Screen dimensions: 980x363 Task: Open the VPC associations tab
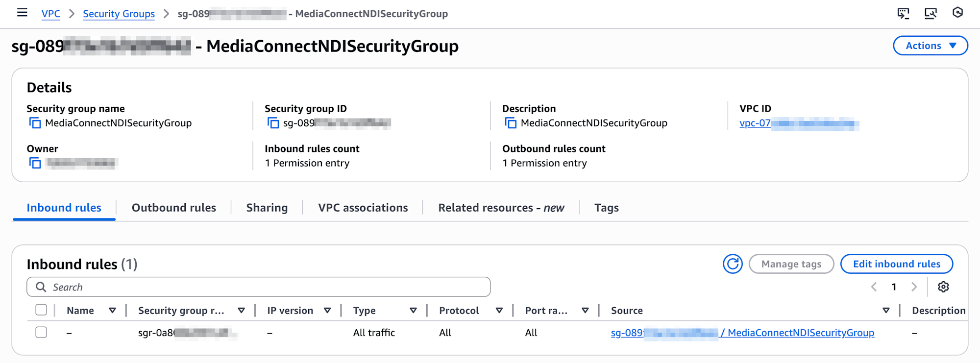tap(363, 208)
